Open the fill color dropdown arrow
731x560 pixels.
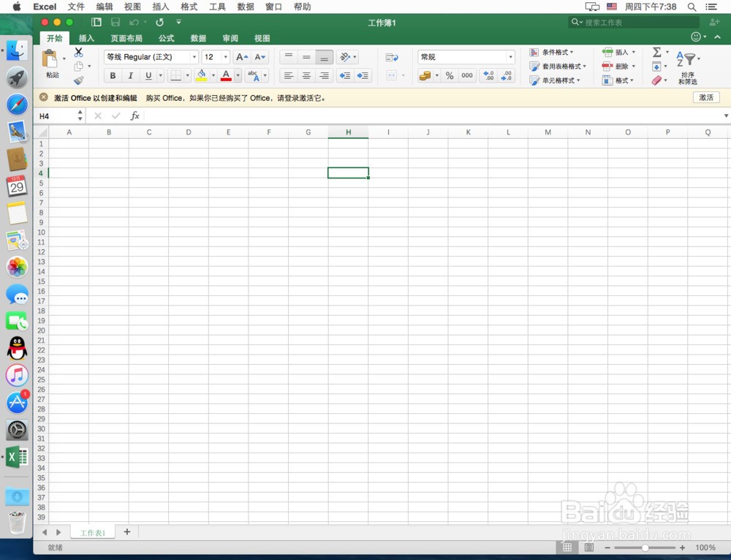point(213,75)
